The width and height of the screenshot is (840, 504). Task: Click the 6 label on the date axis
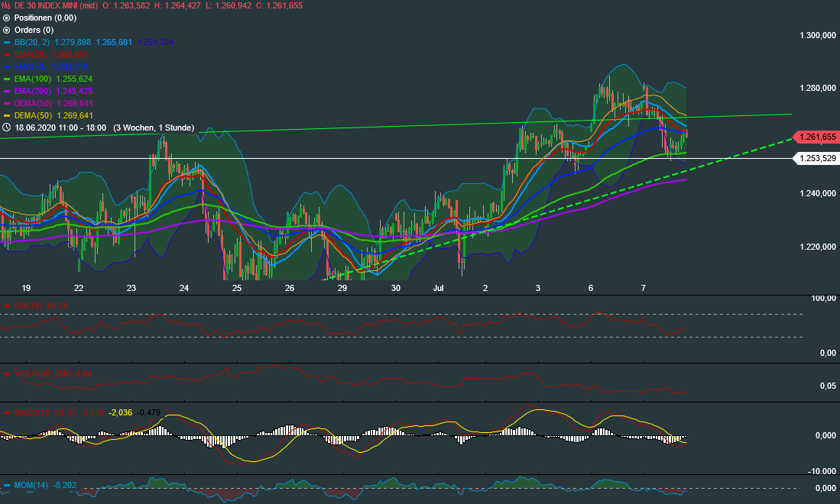click(591, 288)
